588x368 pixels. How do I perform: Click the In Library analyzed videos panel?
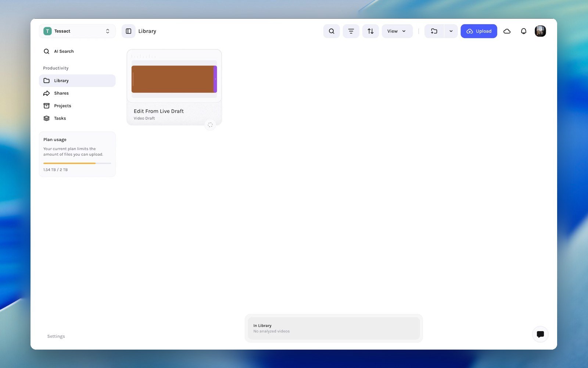(x=334, y=328)
